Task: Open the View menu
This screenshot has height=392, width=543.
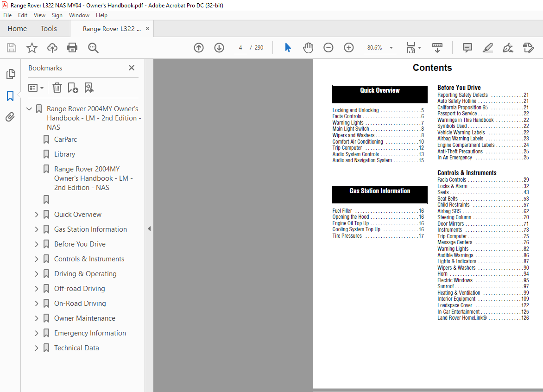Action: pyautogui.click(x=39, y=15)
